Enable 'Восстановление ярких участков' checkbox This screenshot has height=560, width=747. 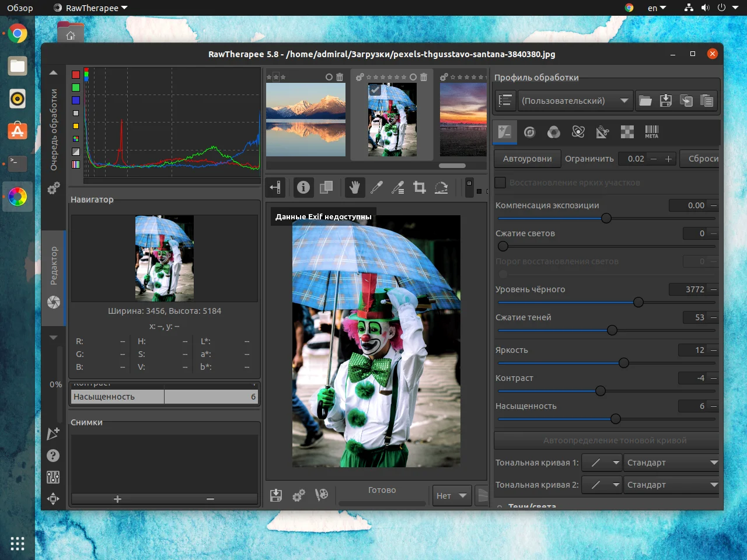coord(501,183)
